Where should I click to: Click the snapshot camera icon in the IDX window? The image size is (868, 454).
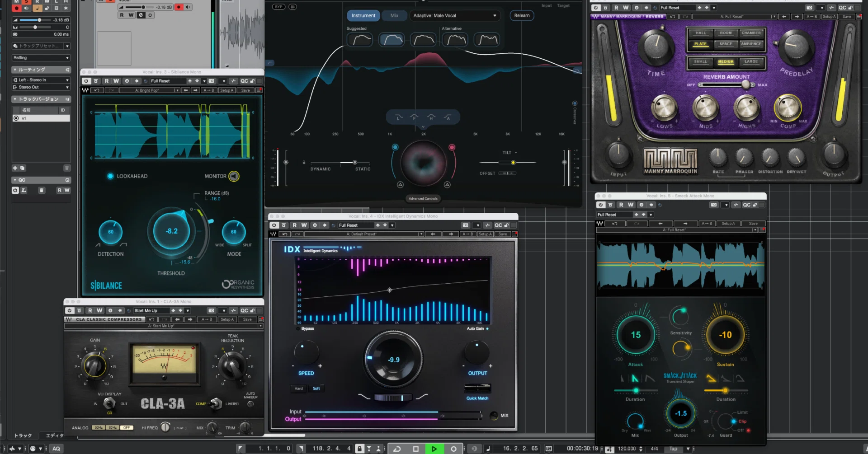pyautogui.click(x=465, y=225)
